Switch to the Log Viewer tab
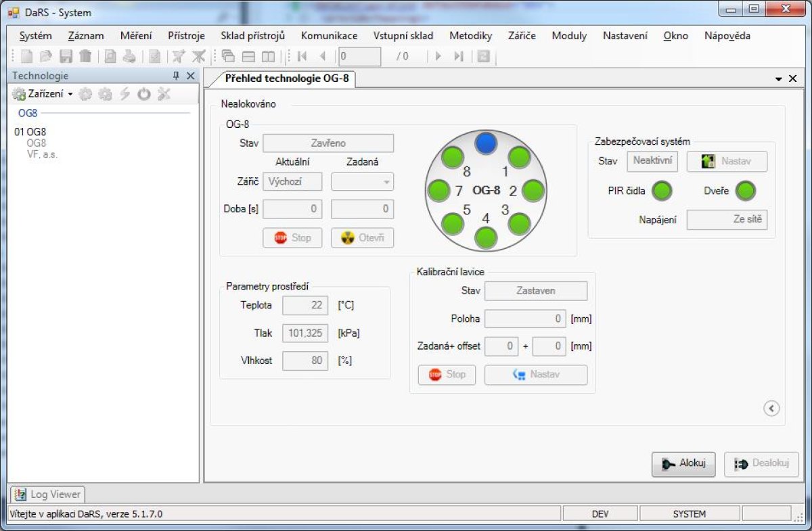 [x=47, y=494]
